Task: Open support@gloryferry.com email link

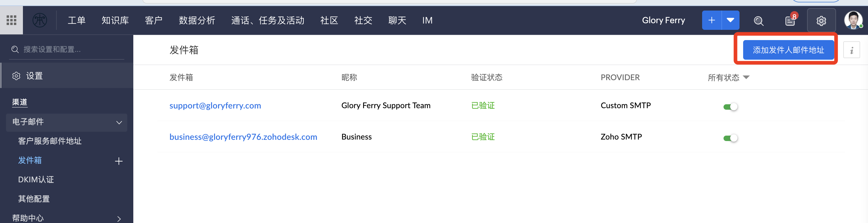Action: (215, 105)
